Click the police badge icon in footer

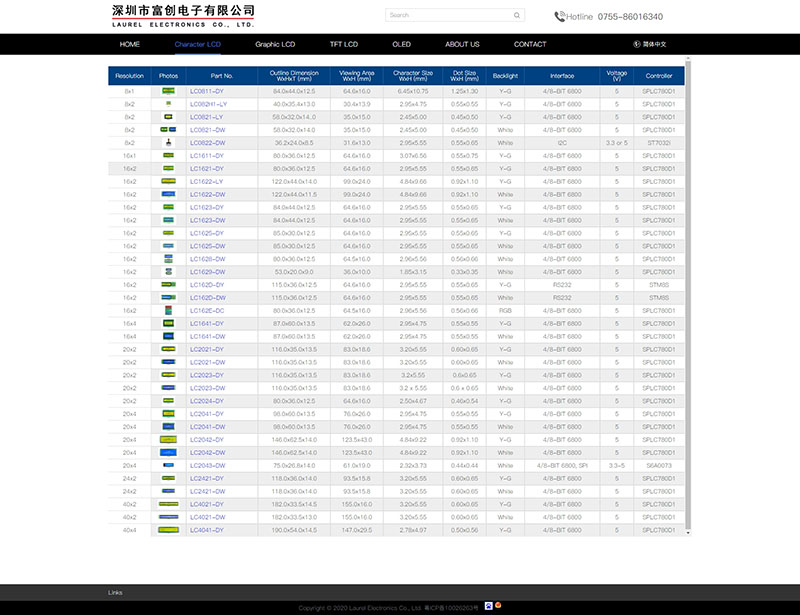488,605
